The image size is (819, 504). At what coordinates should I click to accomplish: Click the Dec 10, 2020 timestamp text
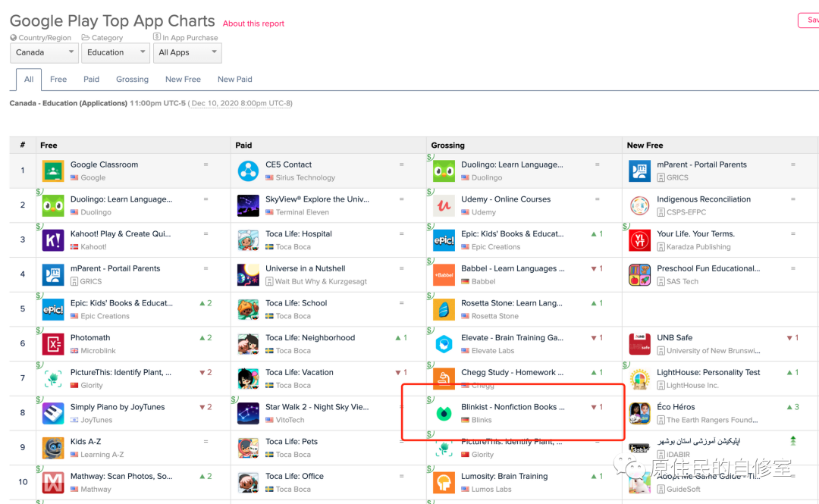[x=240, y=103]
